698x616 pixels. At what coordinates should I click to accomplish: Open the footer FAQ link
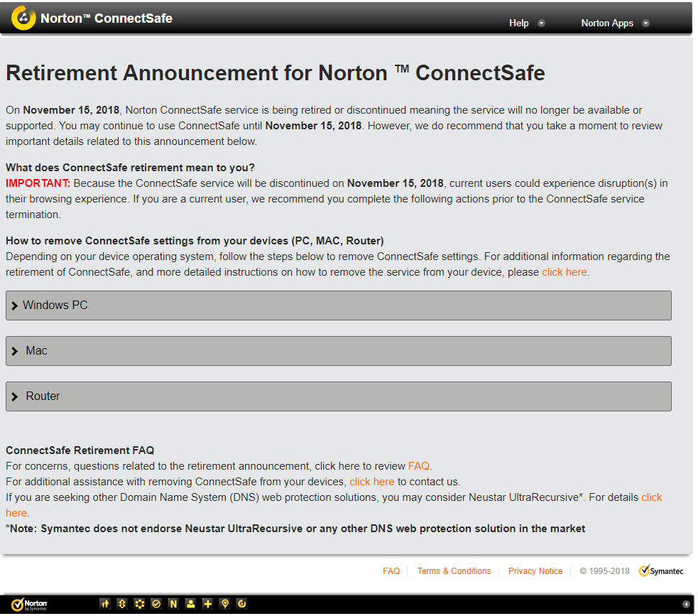(391, 571)
